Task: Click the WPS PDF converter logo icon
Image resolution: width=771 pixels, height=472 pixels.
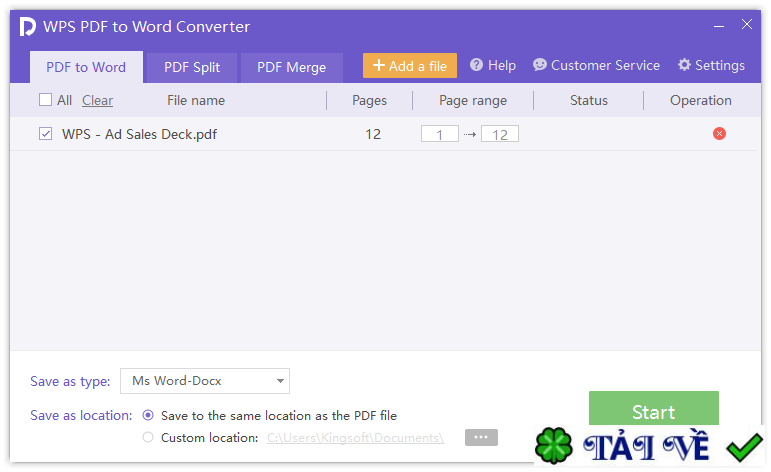Action: [28, 27]
